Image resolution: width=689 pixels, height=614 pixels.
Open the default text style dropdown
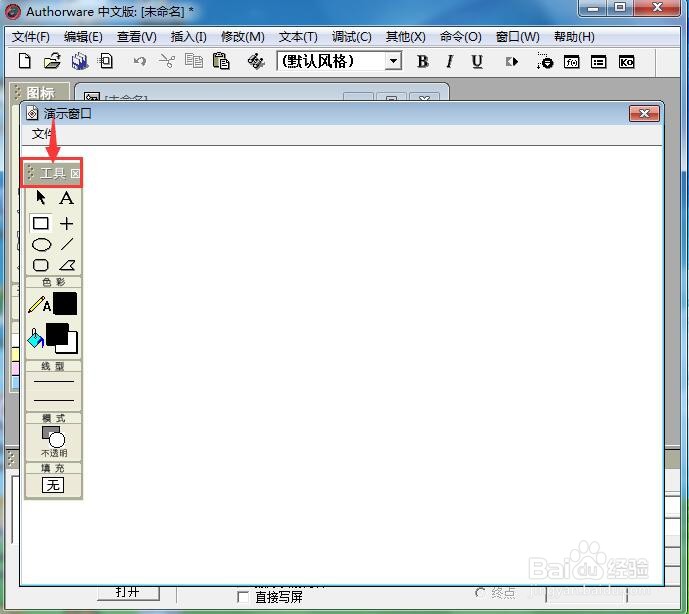pyautogui.click(x=393, y=61)
